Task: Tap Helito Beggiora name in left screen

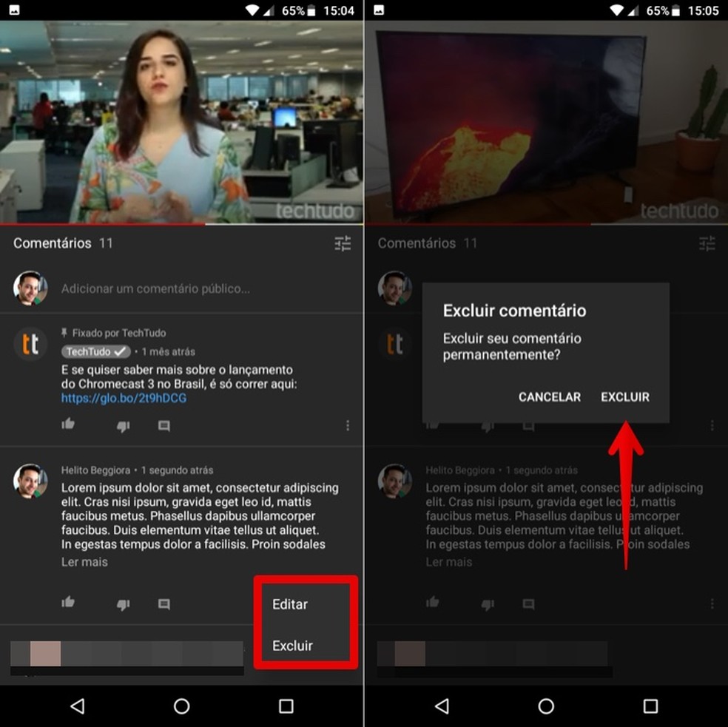Action: click(x=95, y=470)
